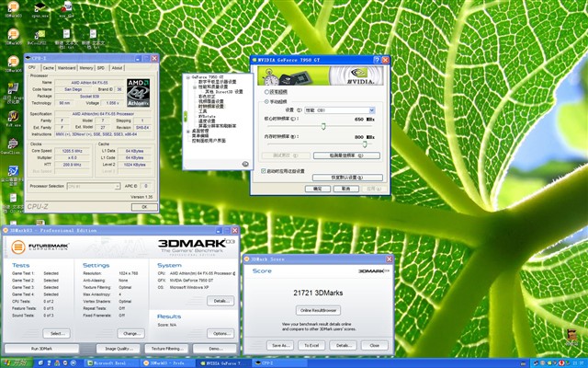
Task: Open Image Quality... in 3DMark03
Action: point(118,349)
